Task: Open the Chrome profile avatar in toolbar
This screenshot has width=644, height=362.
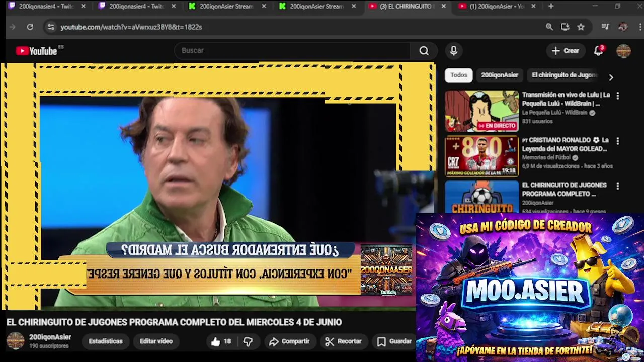Action: coord(623,27)
